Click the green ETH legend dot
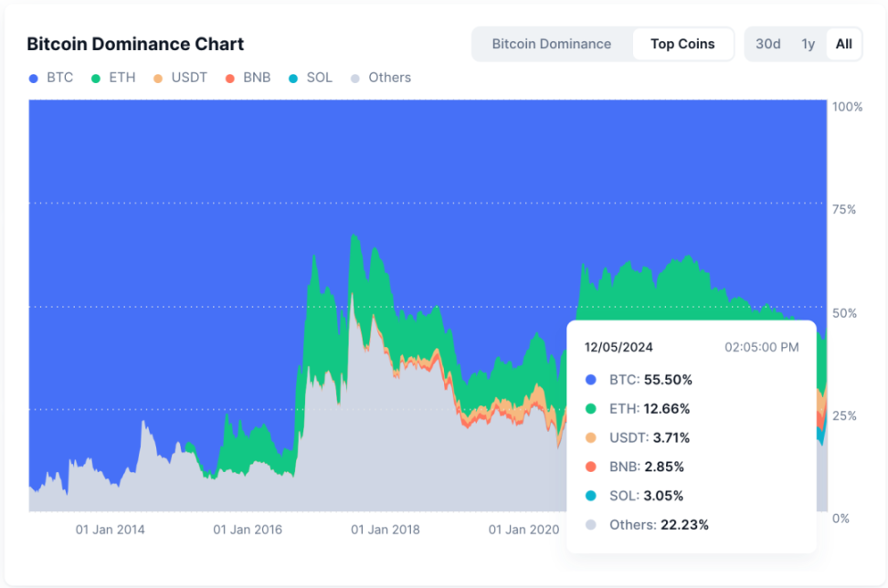 click(x=96, y=79)
